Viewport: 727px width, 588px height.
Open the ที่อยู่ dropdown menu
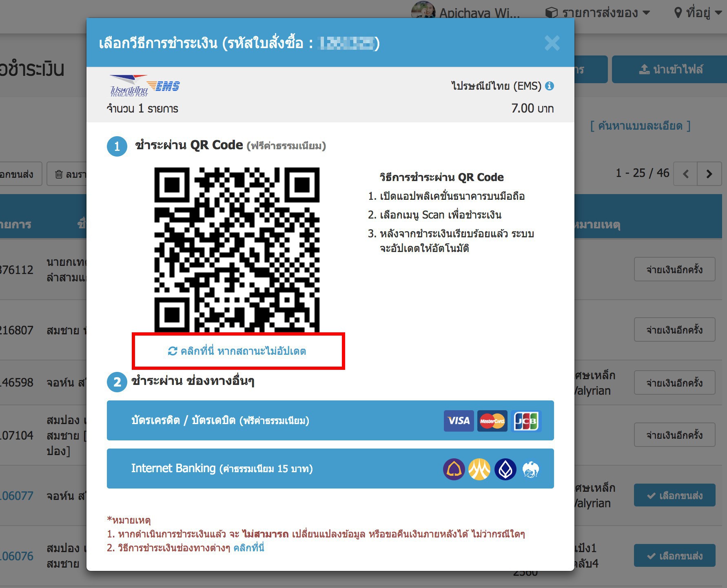698,13
